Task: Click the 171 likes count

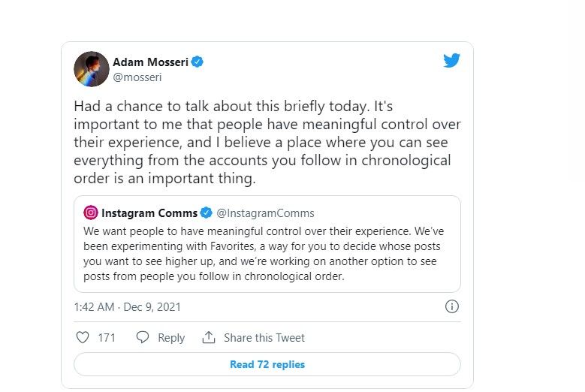Action: (107, 337)
